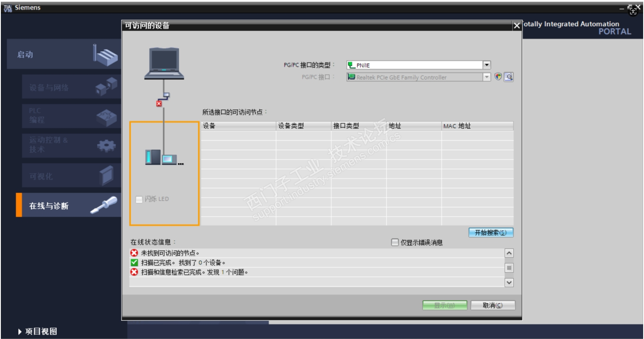Click the gear icon of 运动控制 & 技术
The width and height of the screenshot is (644, 339).
(106, 146)
